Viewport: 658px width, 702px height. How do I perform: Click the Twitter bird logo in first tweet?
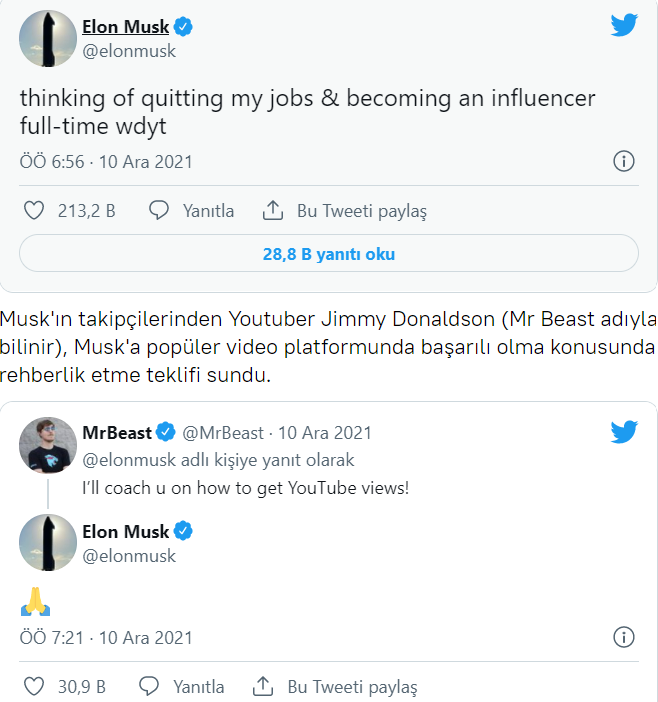click(x=623, y=26)
